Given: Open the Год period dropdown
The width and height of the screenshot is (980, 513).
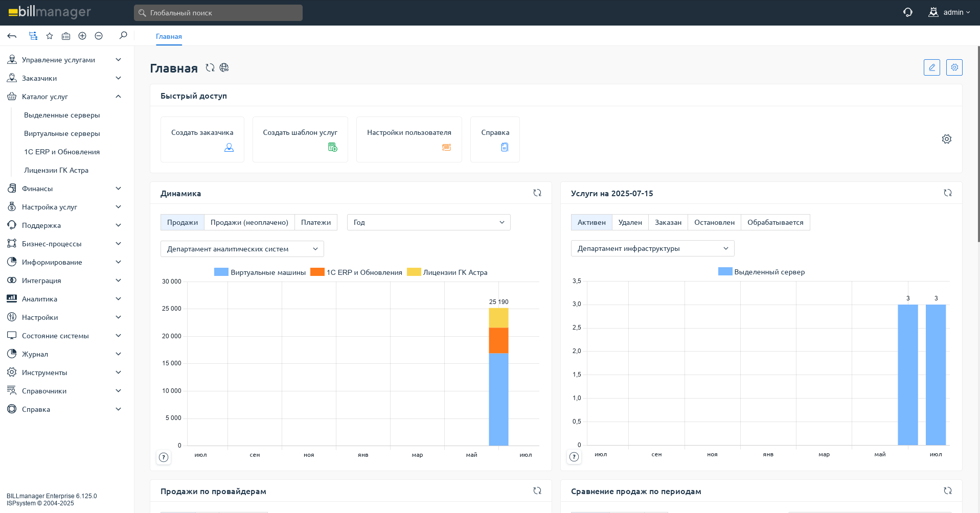Looking at the screenshot, I should pyautogui.click(x=428, y=222).
